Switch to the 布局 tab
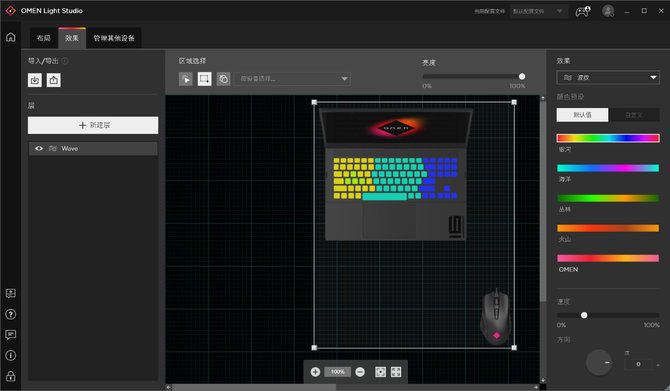 coord(44,38)
